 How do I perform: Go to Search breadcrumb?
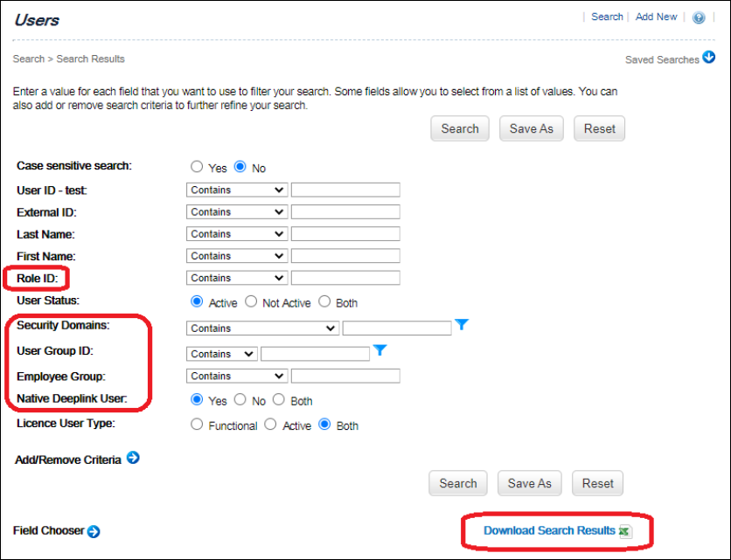(29, 59)
